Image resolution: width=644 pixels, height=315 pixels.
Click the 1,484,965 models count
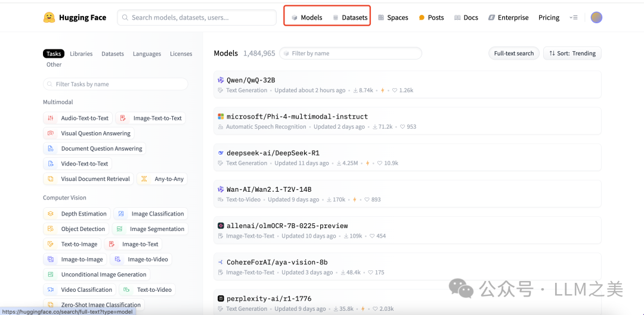[259, 54]
